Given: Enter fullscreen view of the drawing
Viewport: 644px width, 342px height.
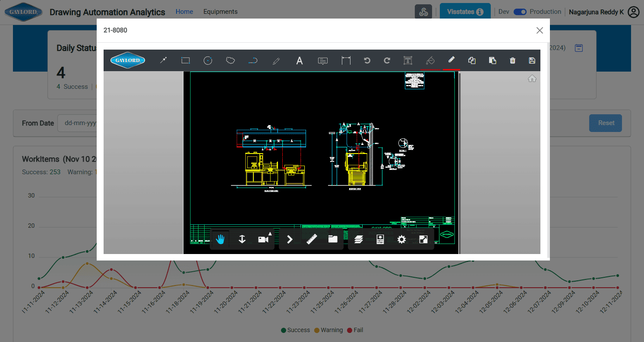Looking at the screenshot, I should pyautogui.click(x=423, y=239).
